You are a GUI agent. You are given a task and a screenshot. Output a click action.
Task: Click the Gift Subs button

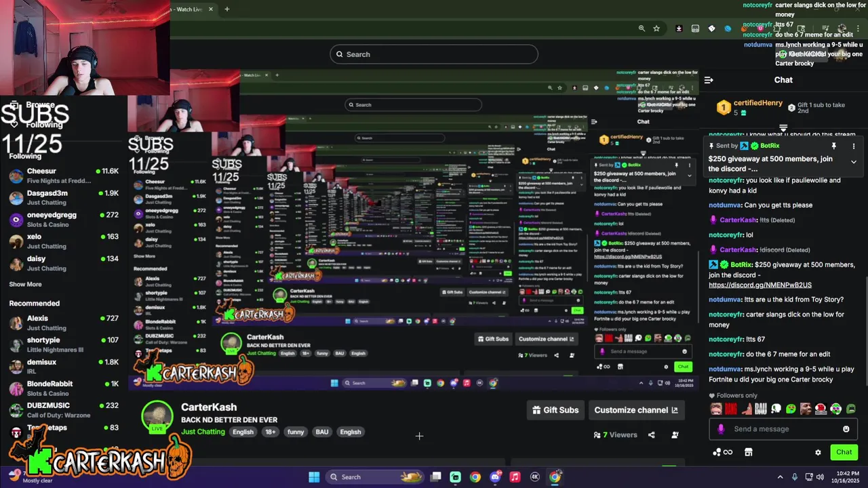(x=555, y=410)
